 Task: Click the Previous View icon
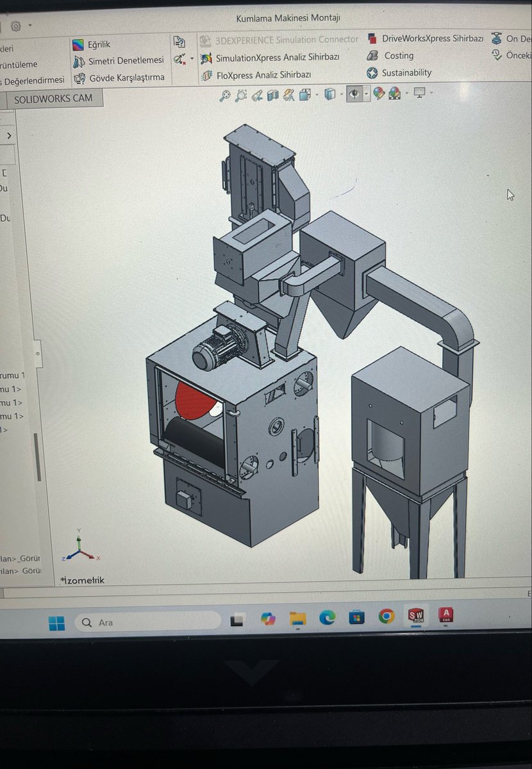(x=257, y=95)
